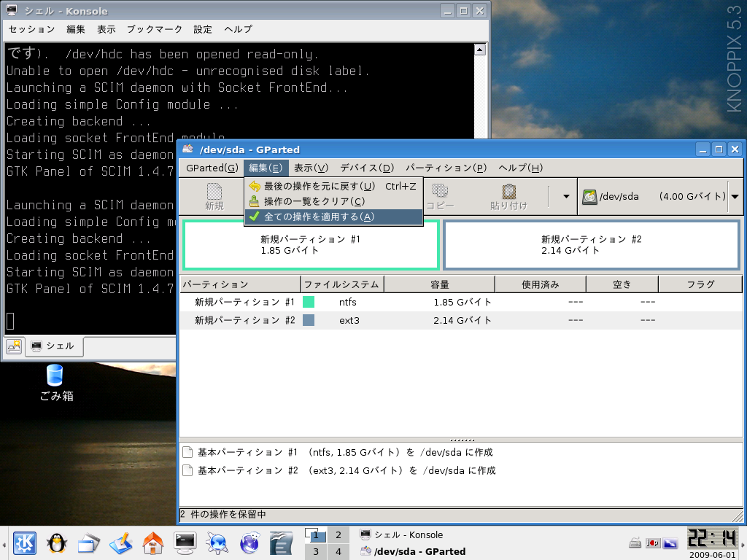The width and height of the screenshot is (747, 560).
Task: Open the KDE K menu launcher
Action: 24,542
